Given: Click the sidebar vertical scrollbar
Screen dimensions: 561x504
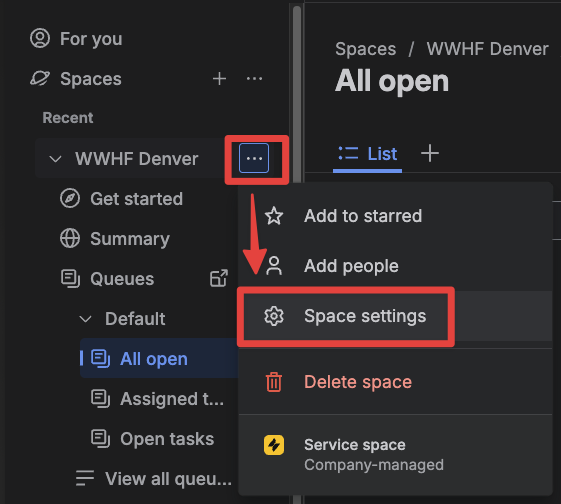Looking at the screenshot, I should point(297,93).
